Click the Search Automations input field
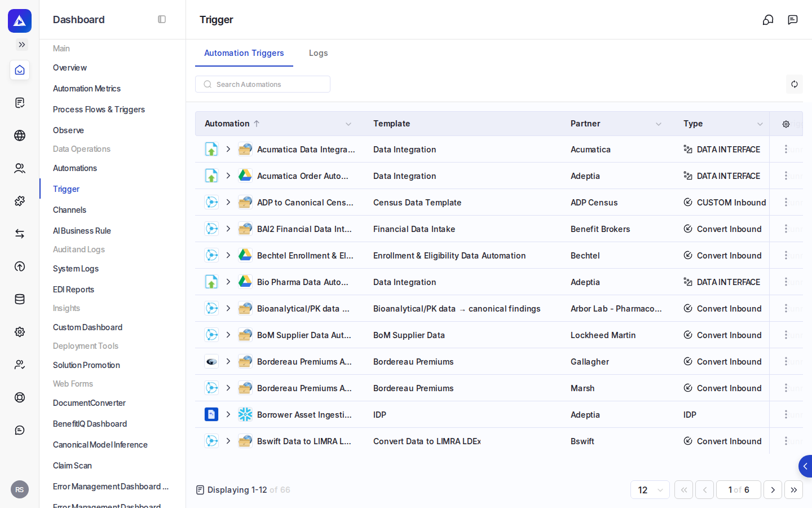 263,84
